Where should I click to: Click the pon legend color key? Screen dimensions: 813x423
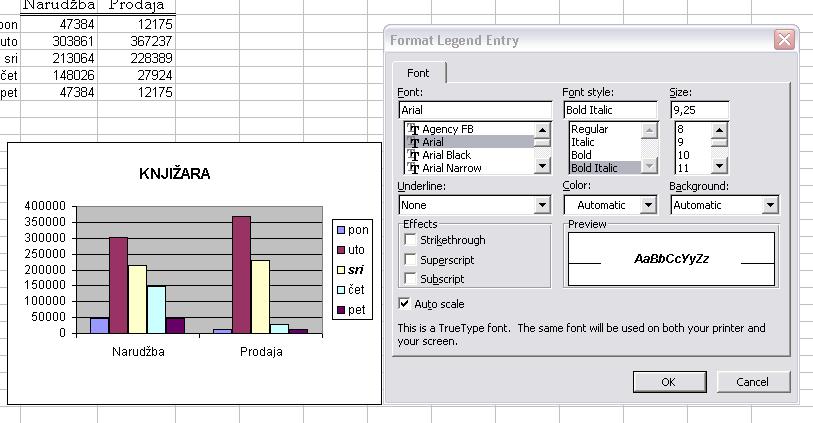341,230
